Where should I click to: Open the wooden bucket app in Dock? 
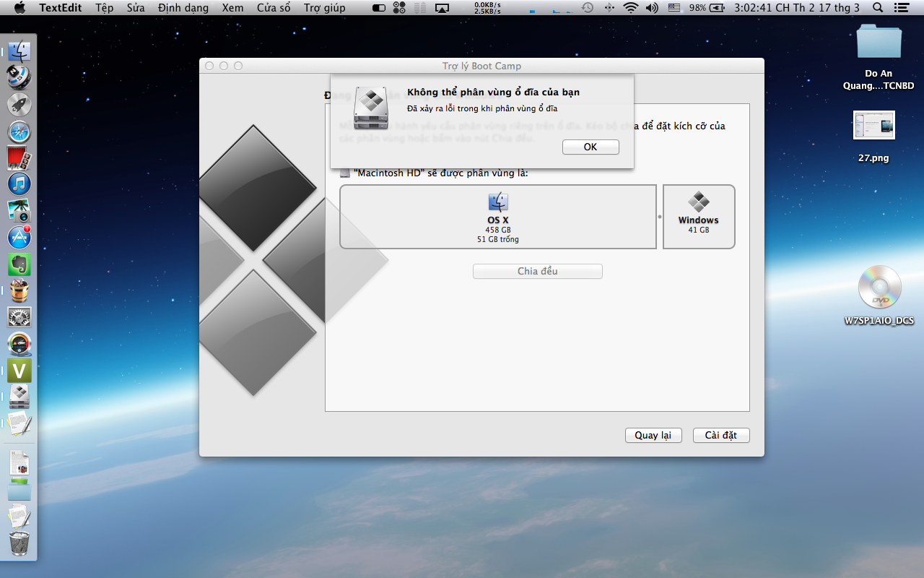tap(19, 291)
